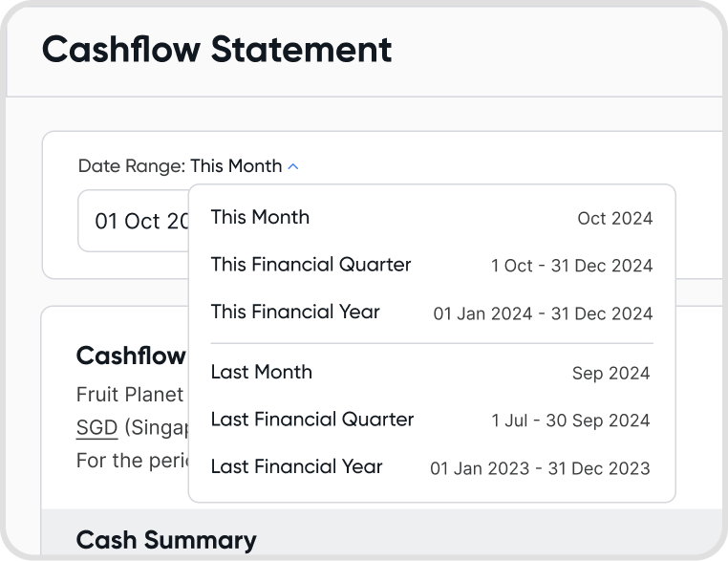This screenshot has width=728, height=561.
Task: Click the underlined SGD currency link
Action: click(96, 427)
